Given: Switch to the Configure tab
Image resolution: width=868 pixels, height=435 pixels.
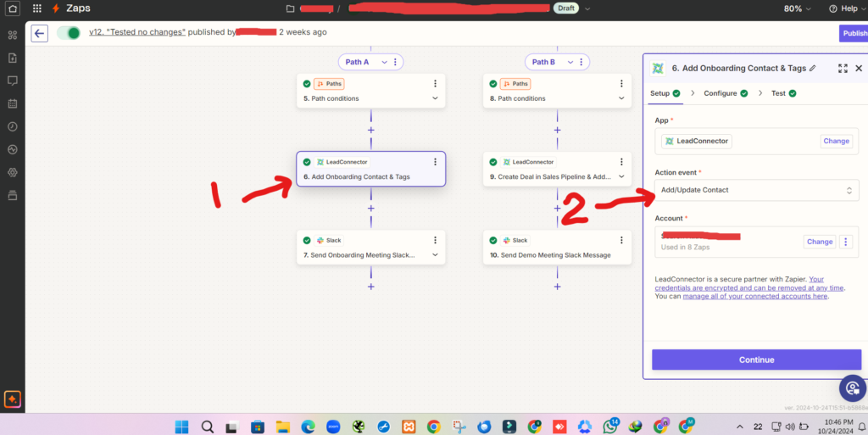Looking at the screenshot, I should (x=726, y=93).
